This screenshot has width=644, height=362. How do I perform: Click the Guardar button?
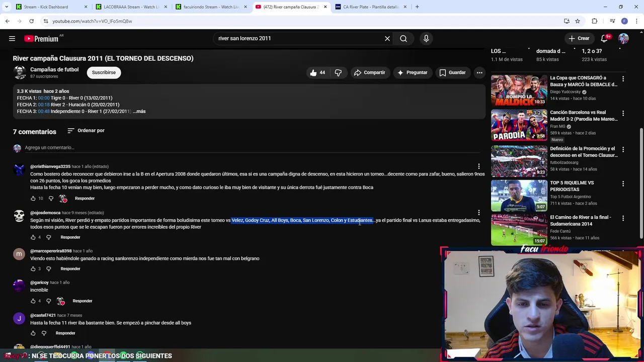pyautogui.click(x=453, y=72)
